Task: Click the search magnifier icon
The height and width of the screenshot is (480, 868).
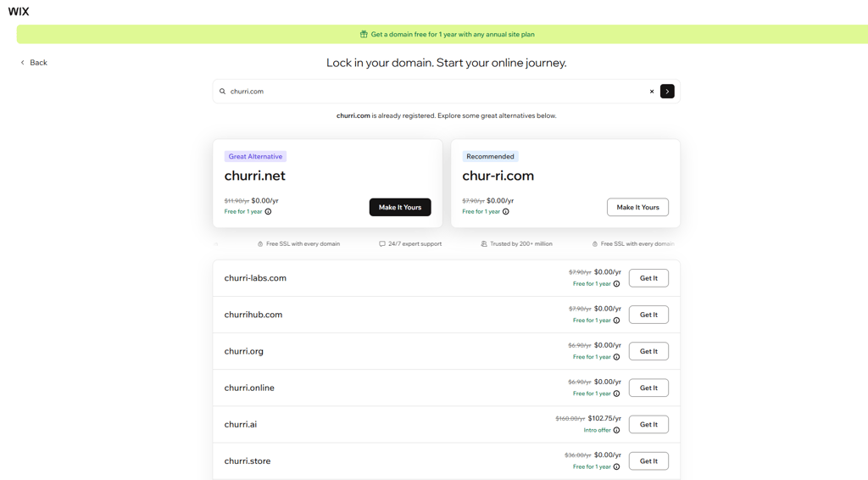Action: click(223, 92)
